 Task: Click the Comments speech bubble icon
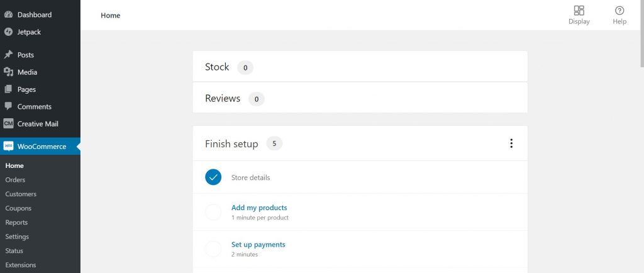click(9, 106)
